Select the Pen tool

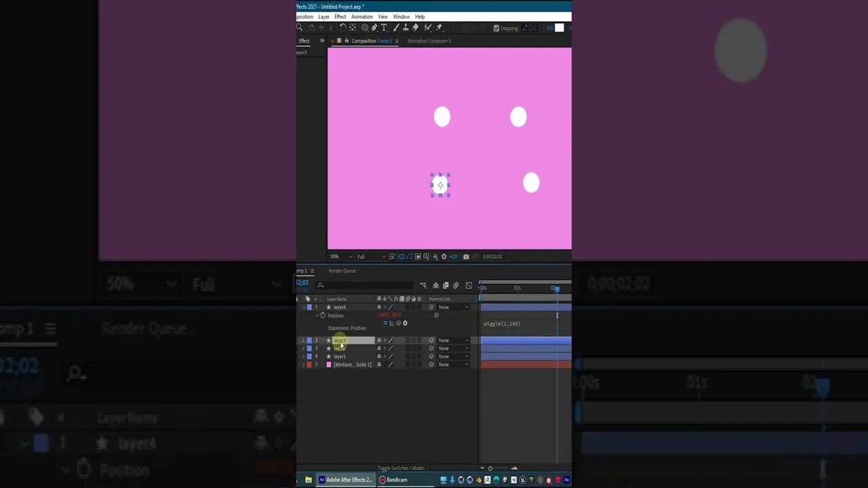[374, 28]
